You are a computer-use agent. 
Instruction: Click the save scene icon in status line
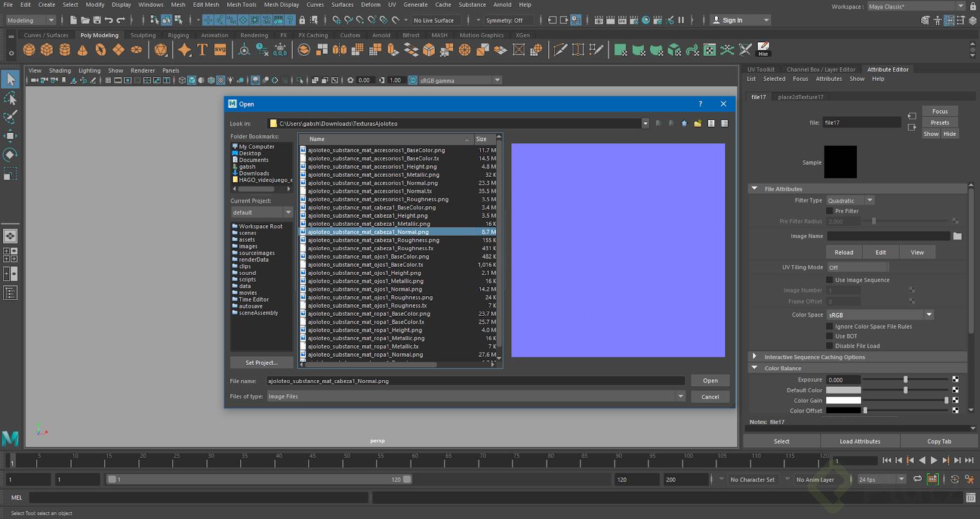click(96, 20)
